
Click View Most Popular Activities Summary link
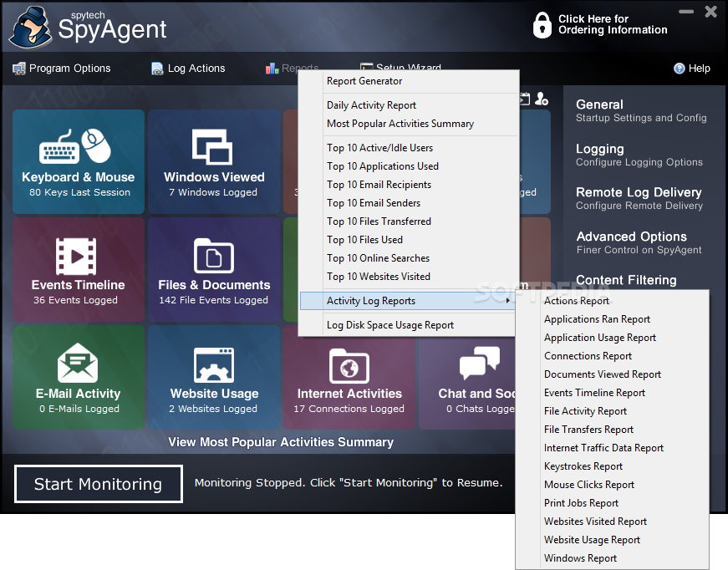click(281, 442)
